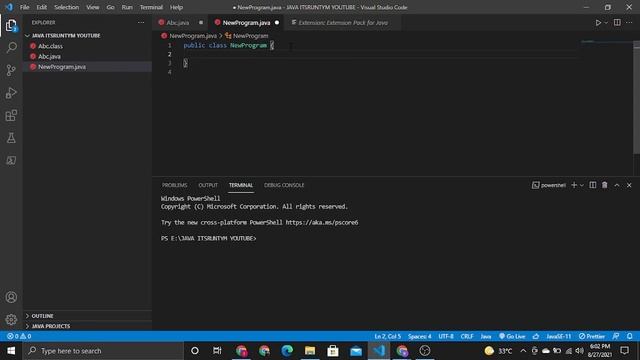This screenshot has width=640, height=360.
Task: Open the Manage gear icon
Action: point(11,319)
